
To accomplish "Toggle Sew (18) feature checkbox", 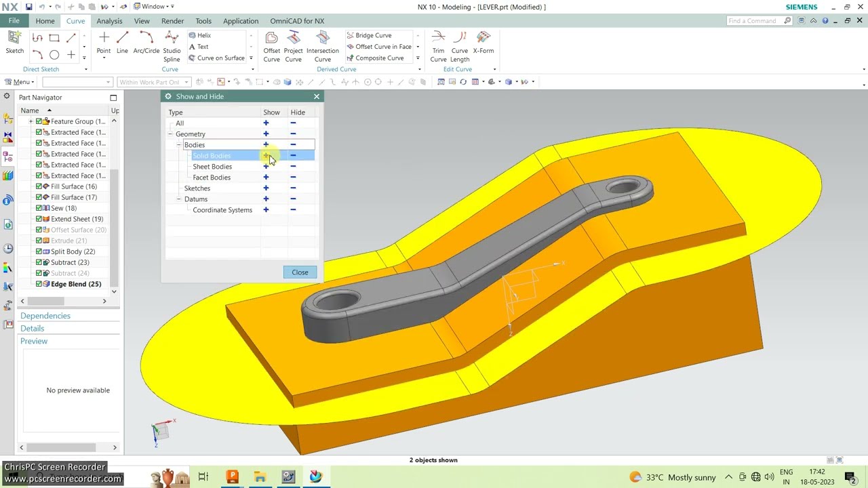I will (x=39, y=208).
